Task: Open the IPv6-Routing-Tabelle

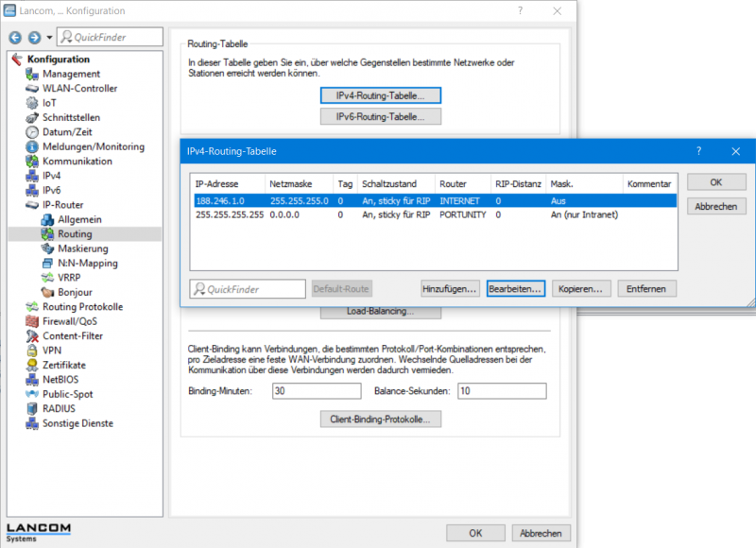Action: [382, 116]
